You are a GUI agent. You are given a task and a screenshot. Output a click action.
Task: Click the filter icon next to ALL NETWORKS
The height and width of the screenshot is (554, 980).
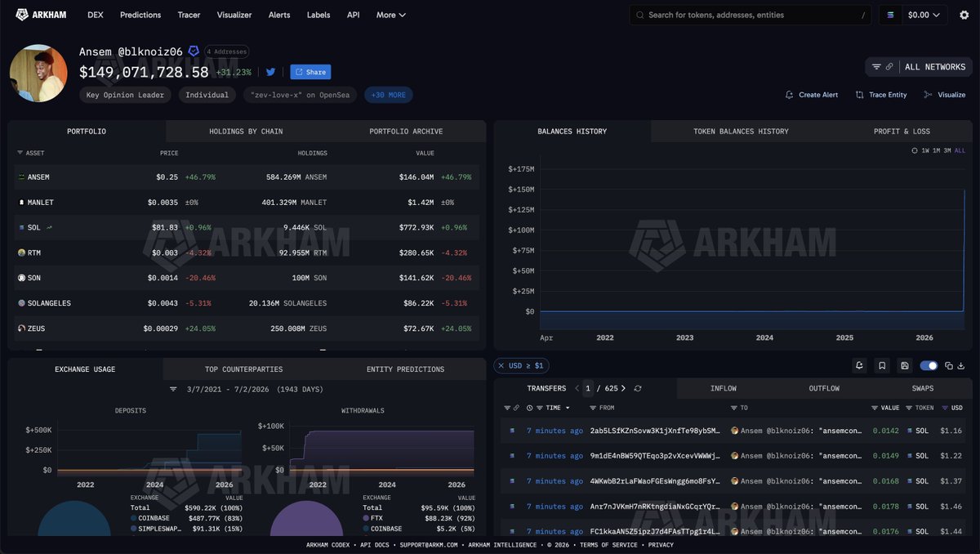pos(876,67)
